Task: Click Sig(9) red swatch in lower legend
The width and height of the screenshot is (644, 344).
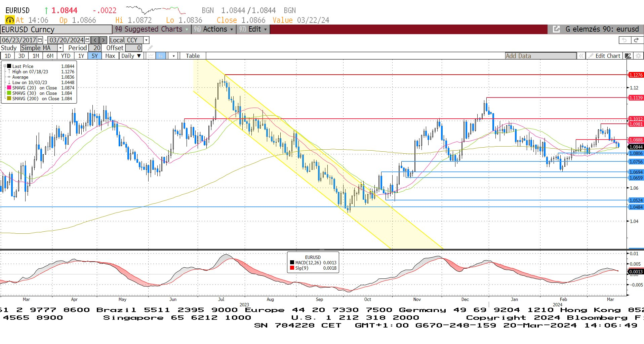Action: tap(292, 268)
